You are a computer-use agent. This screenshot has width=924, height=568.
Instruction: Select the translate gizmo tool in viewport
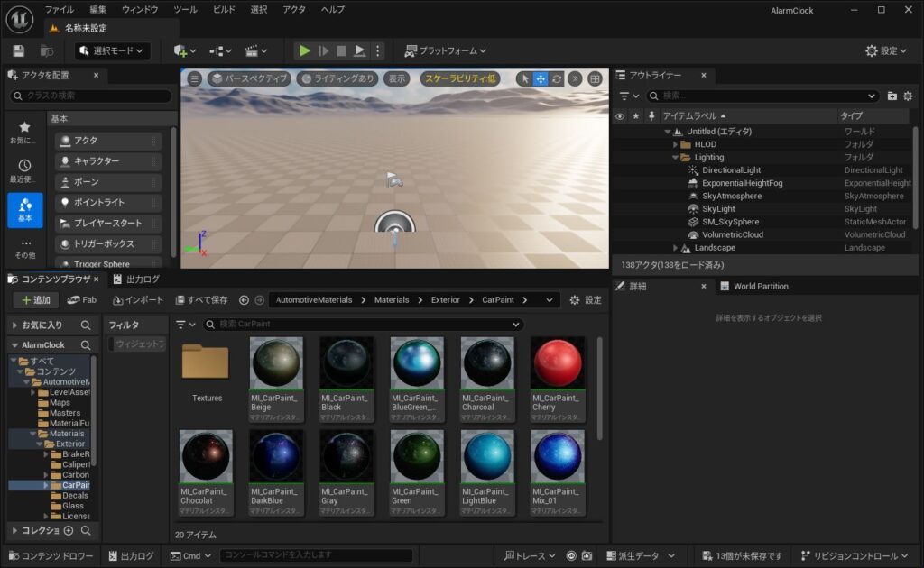(x=541, y=78)
